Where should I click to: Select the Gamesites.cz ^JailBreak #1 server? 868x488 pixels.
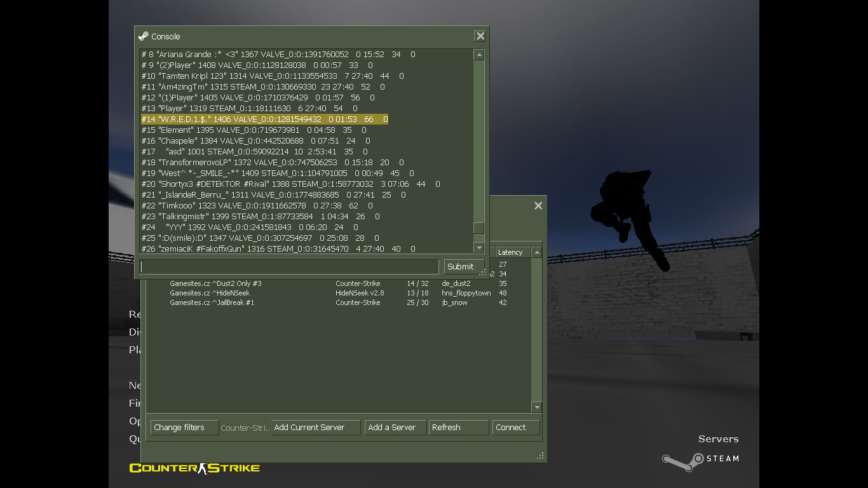[212, 302]
